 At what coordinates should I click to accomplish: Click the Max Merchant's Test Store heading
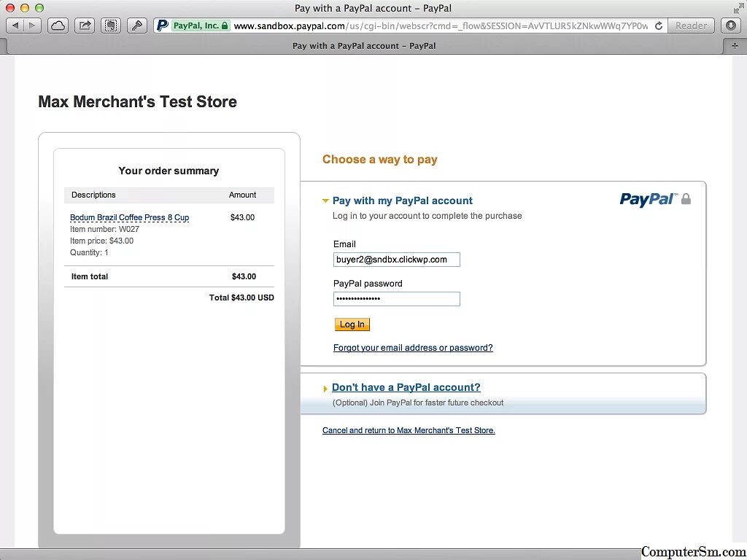[138, 101]
